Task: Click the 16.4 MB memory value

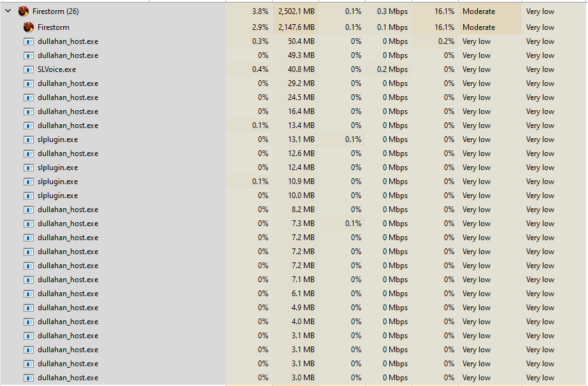Action: pyautogui.click(x=301, y=111)
